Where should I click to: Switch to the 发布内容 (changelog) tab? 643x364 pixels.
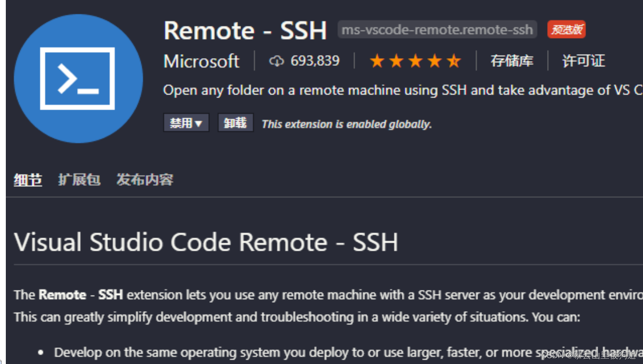click(x=145, y=180)
